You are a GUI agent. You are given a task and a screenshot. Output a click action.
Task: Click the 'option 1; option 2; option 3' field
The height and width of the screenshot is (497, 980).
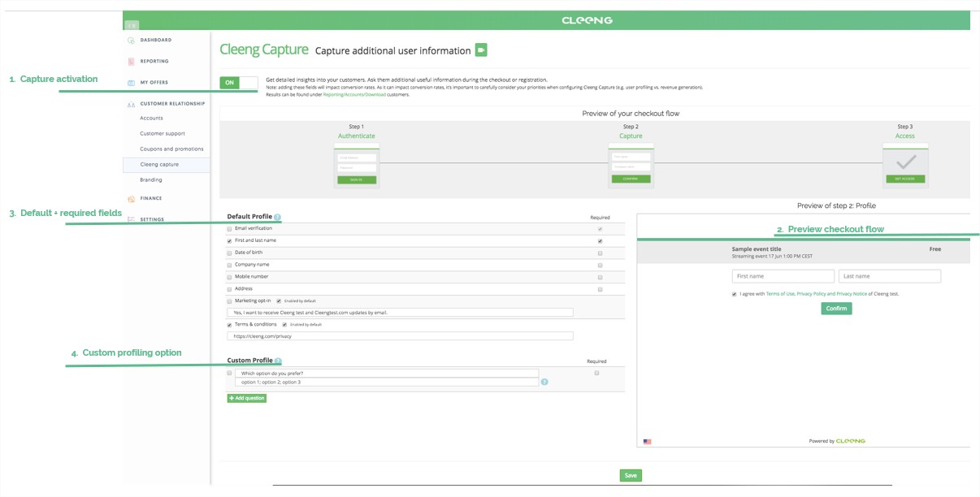click(x=387, y=382)
